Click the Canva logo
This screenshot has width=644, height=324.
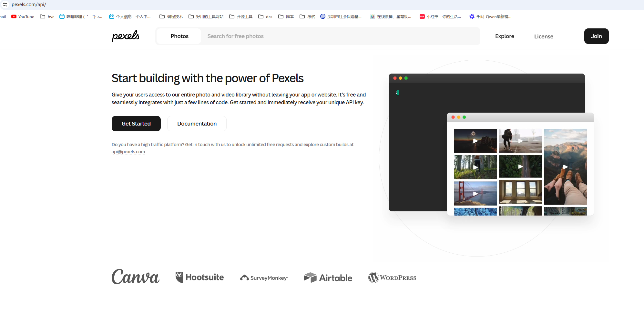point(136,277)
